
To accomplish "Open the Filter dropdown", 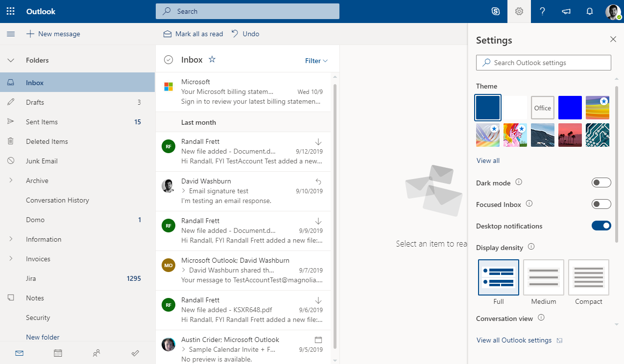I will (x=316, y=61).
